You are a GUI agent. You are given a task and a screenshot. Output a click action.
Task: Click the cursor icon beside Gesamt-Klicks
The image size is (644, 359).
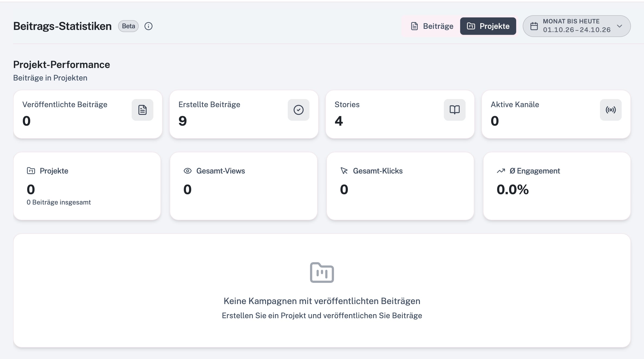point(344,171)
